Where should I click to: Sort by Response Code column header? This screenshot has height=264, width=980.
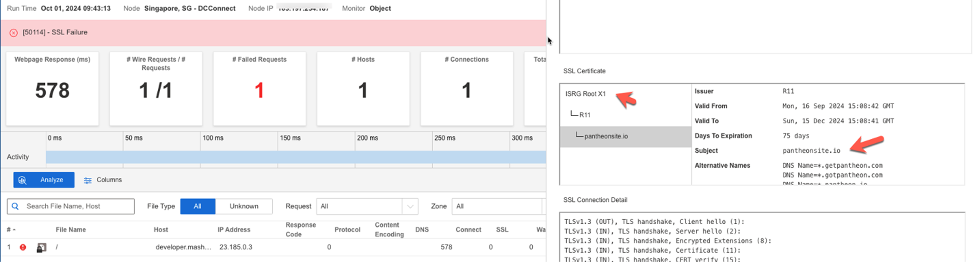pyautogui.click(x=301, y=229)
